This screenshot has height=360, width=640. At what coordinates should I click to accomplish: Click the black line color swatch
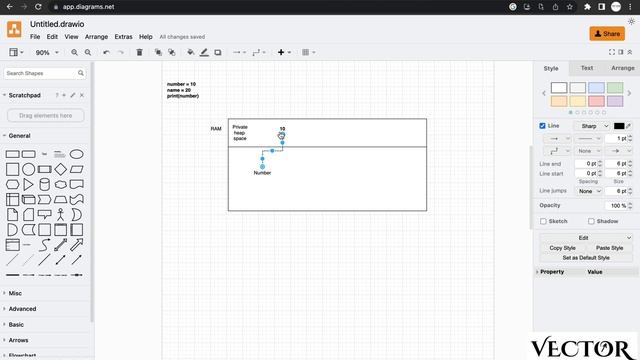[619, 126]
